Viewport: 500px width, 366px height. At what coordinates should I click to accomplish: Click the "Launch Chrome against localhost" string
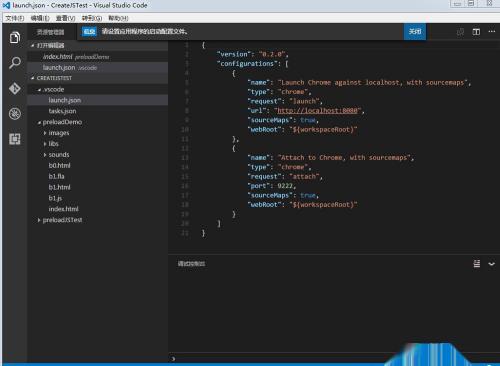click(x=373, y=82)
